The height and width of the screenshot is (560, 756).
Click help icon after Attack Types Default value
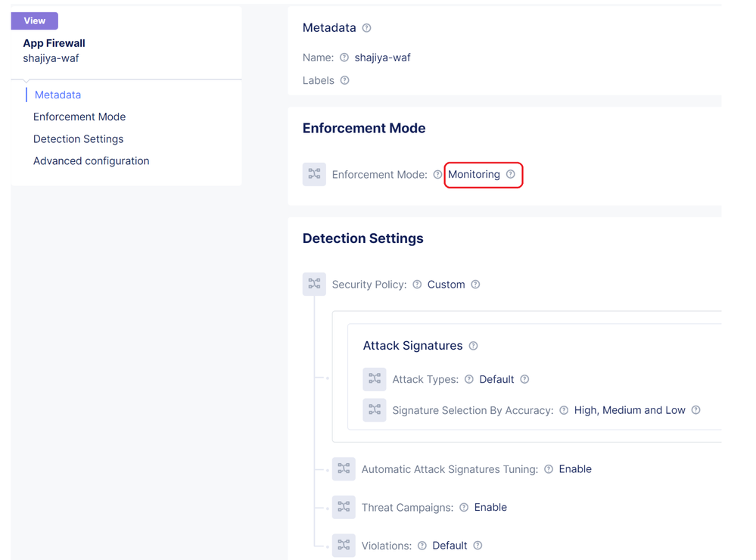pyautogui.click(x=524, y=380)
